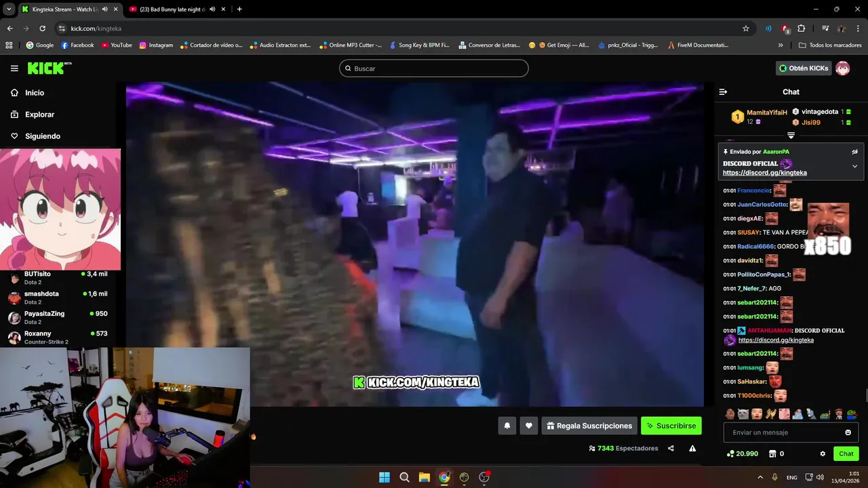Open Chrome three-dot menu
Image resolution: width=868 pixels, height=488 pixels.
(x=859, y=28)
